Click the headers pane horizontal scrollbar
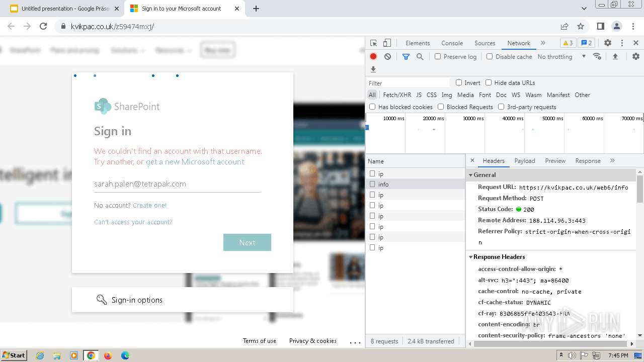Screen dimensions: 644x362 point(551,344)
